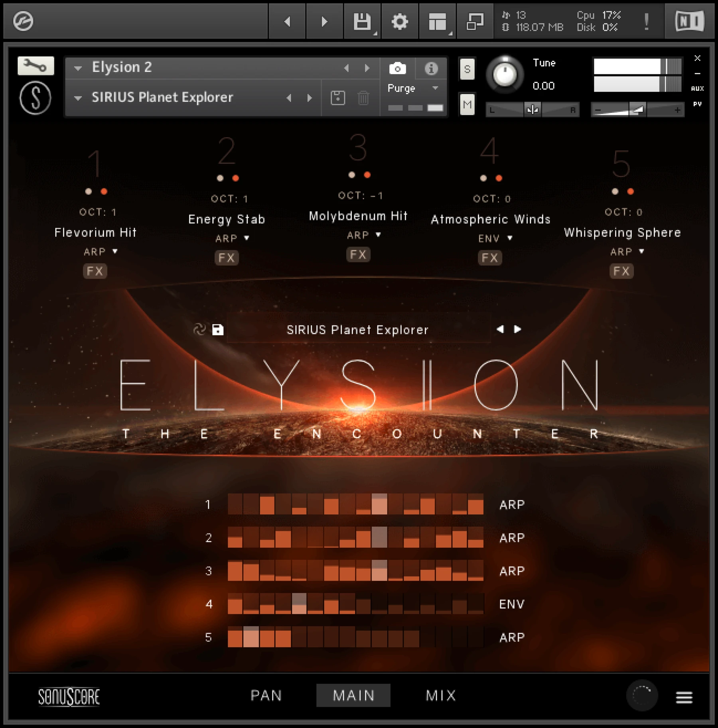Toggle the beige dot under layer 2
This screenshot has width=718, height=728.
click(x=220, y=178)
